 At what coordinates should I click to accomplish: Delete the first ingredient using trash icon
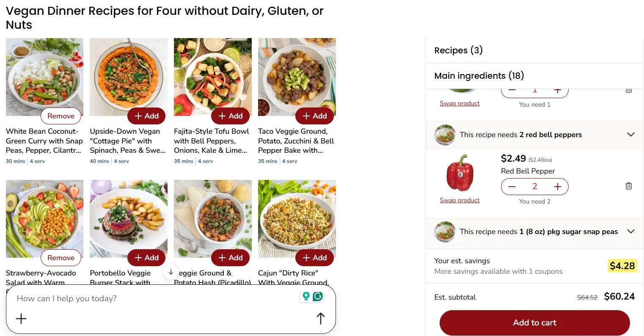(x=628, y=89)
